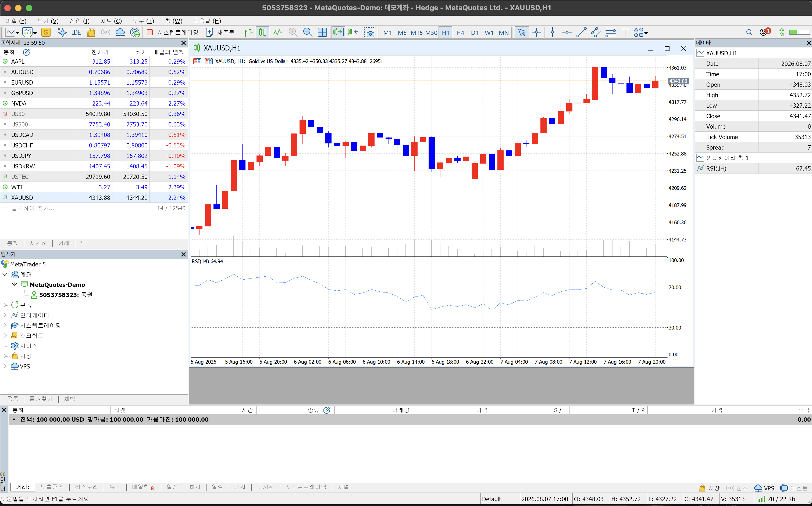Open the 차트 (C) menu
Image resolution: width=812 pixels, height=506 pixels.
(x=111, y=21)
